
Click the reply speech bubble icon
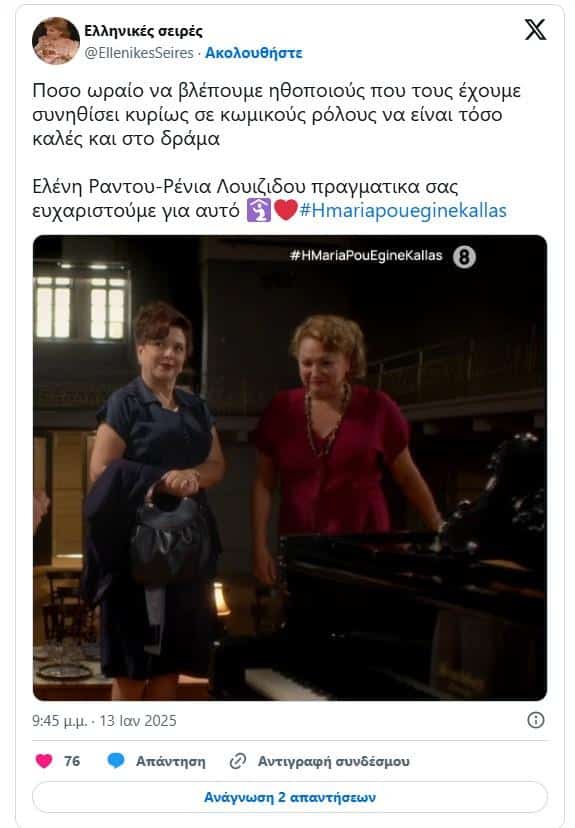tap(116, 760)
